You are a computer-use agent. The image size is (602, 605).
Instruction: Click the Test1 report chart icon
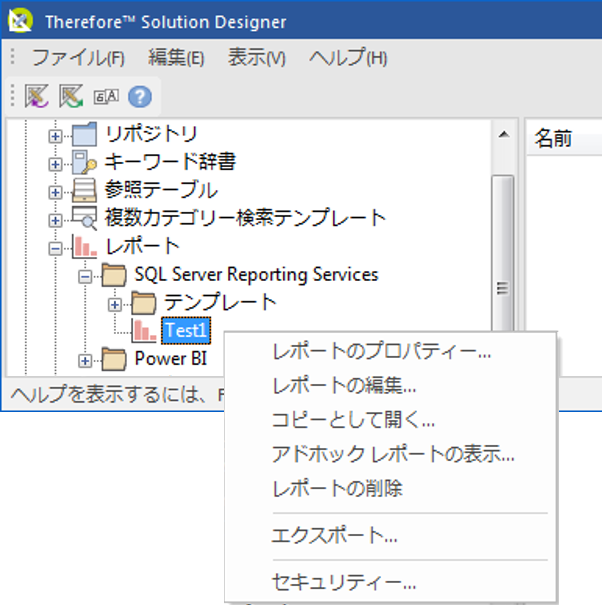tap(144, 331)
